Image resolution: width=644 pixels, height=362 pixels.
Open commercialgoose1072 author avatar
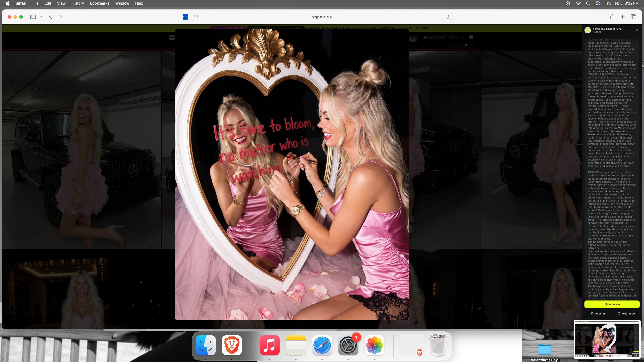click(588, 30)
